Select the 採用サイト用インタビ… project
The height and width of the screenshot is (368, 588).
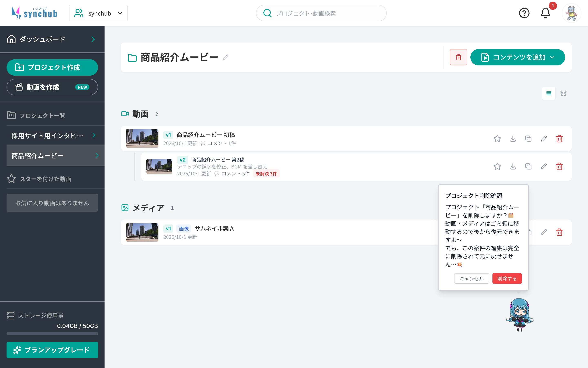[55, 136]
